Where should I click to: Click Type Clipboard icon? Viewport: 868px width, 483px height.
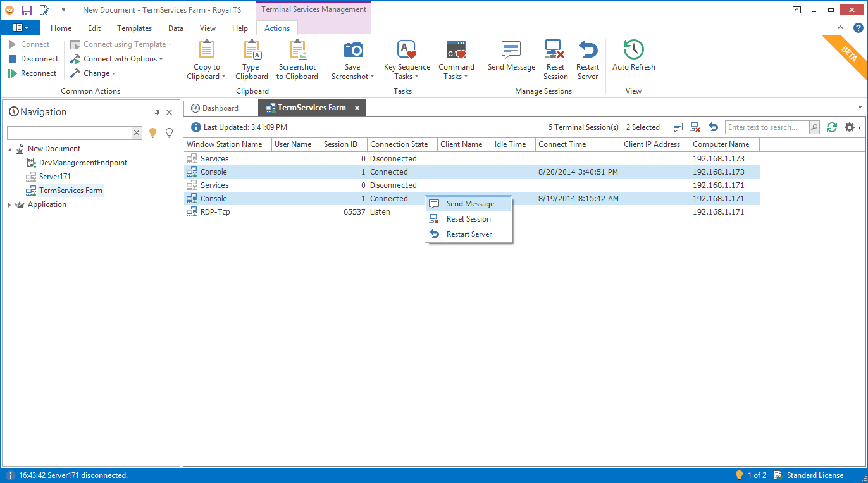tap(252, 51)
